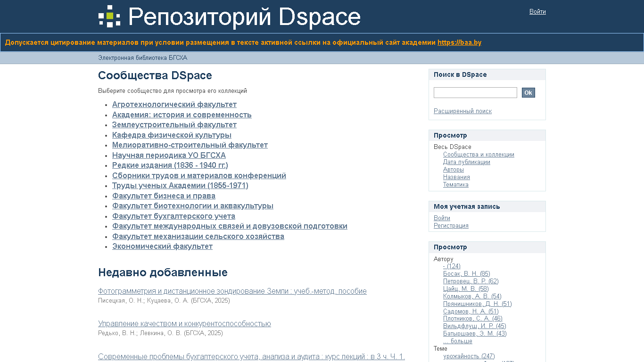
Task: Click Электронная библиотека БГСХА breadcrumb
Action: [142, 58]
